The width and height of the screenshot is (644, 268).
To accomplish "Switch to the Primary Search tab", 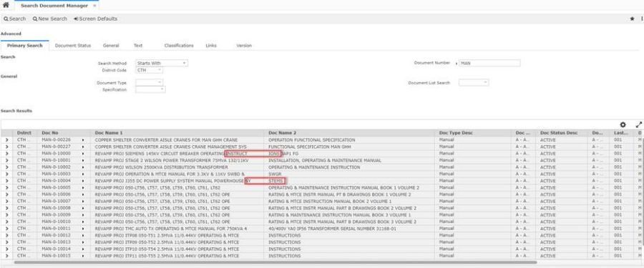I will 24,46.
